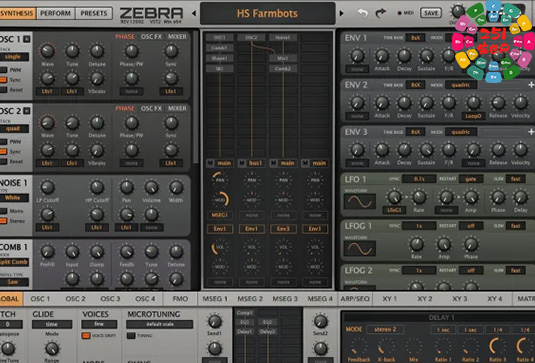This screenshot has height=363, width=535.
Task: Click the plus icon on ENV 2
Action: (x=531, y=85)
